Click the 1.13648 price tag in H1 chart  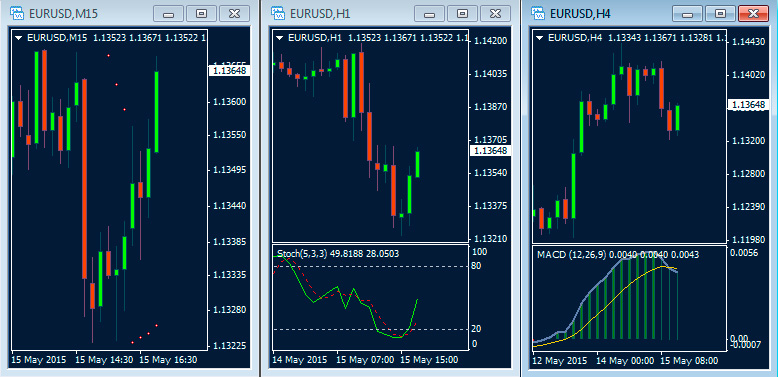490,150
